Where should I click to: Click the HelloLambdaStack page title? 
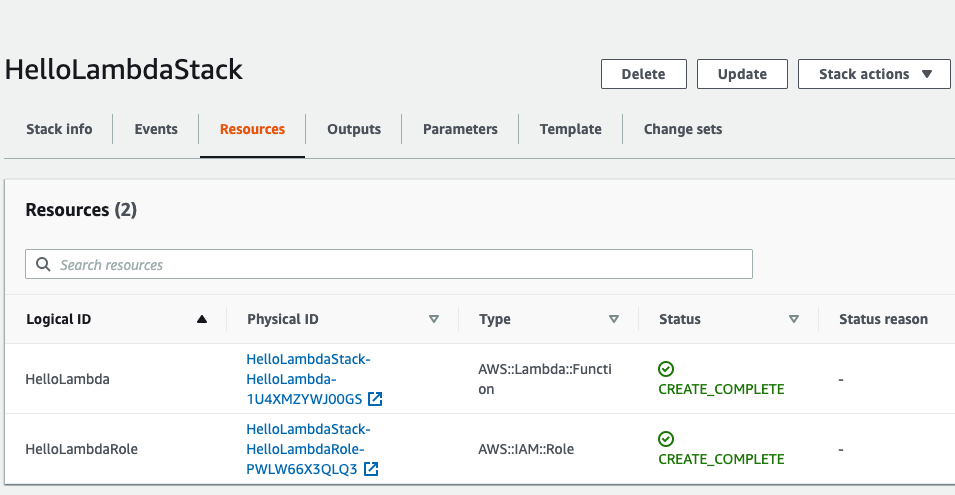(124, 69)
